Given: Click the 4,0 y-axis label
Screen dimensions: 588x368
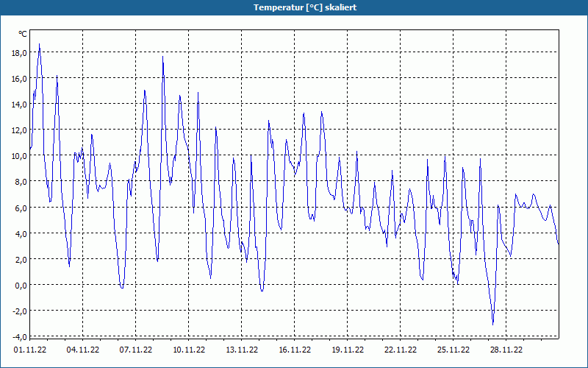Looking at the screenshot, I should pos(21,233).
